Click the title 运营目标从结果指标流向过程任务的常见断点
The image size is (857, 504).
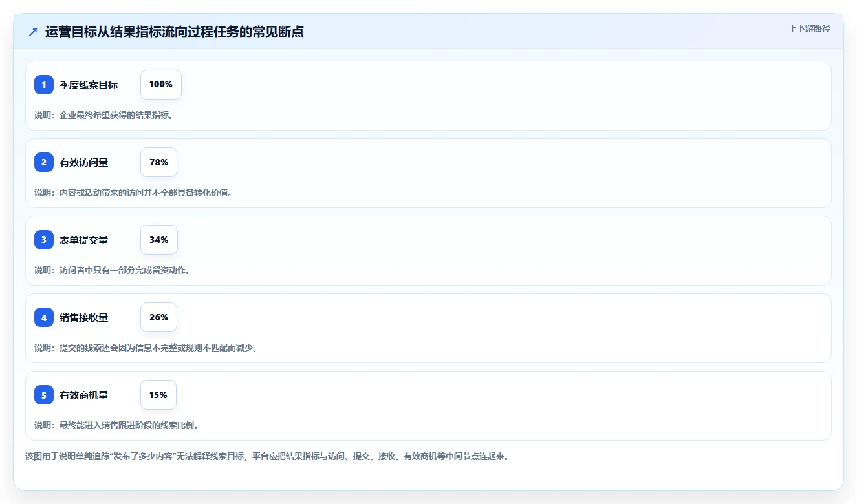(x=175, y=32)
